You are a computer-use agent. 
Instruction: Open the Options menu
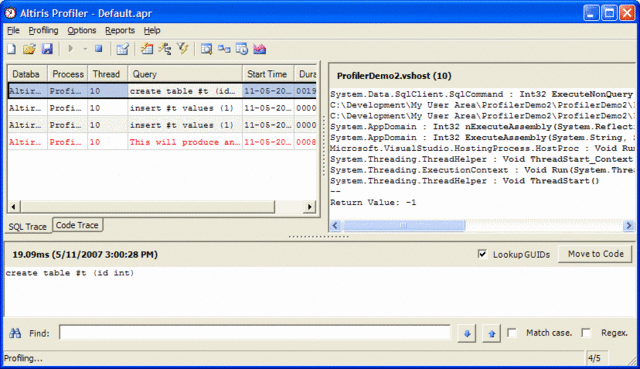point(82,31)
